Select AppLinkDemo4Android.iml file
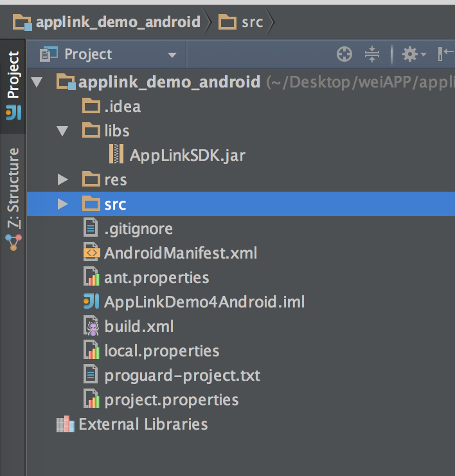 point(204,302)
